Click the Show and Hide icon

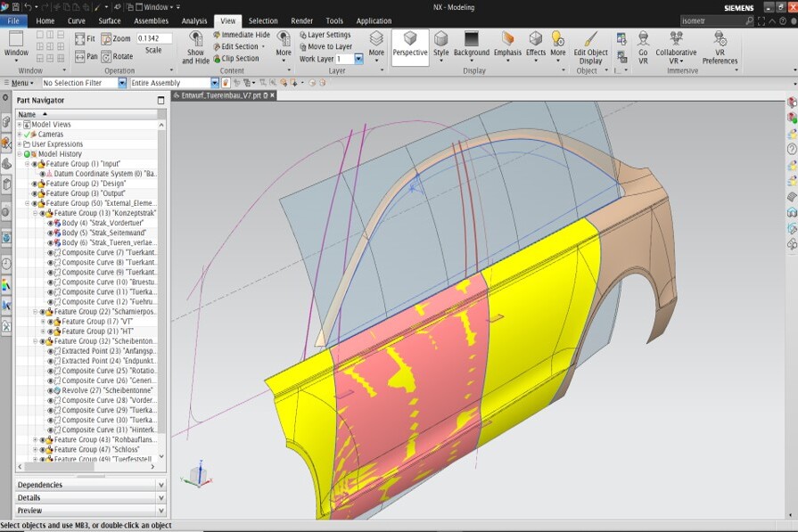click(x=195, y=41)
